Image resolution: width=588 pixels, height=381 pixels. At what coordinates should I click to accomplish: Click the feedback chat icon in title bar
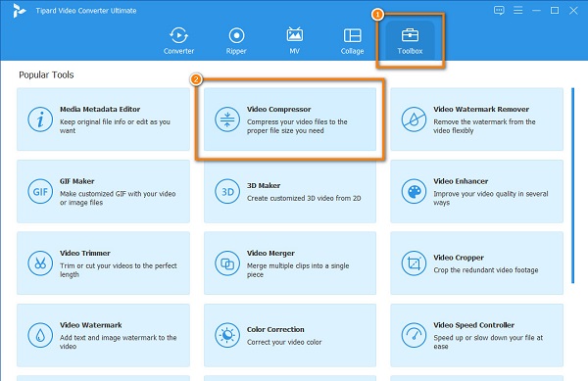pyautogui.click(x=499, y=11)
